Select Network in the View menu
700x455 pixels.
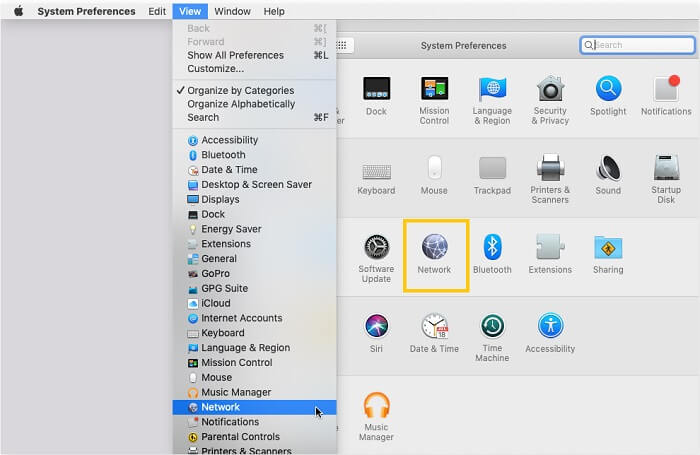coord(254,407)
